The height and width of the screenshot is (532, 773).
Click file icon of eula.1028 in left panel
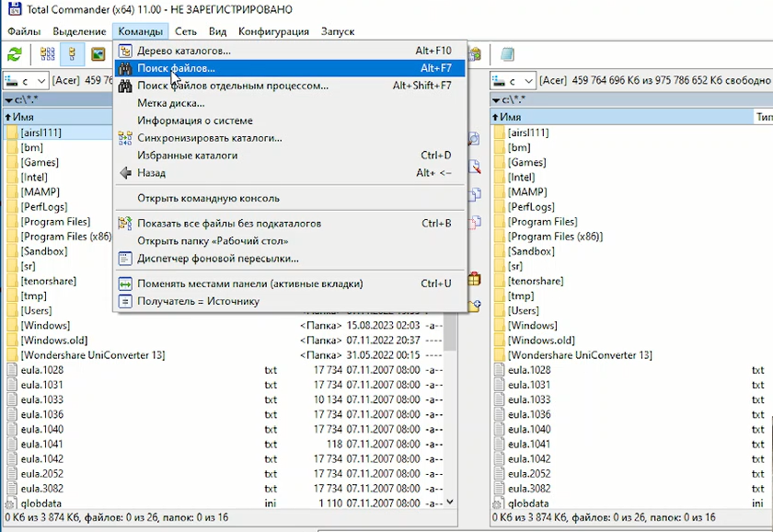tap(12, 370)
